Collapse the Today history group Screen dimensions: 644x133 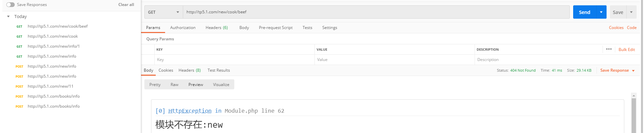click(8, 16)
